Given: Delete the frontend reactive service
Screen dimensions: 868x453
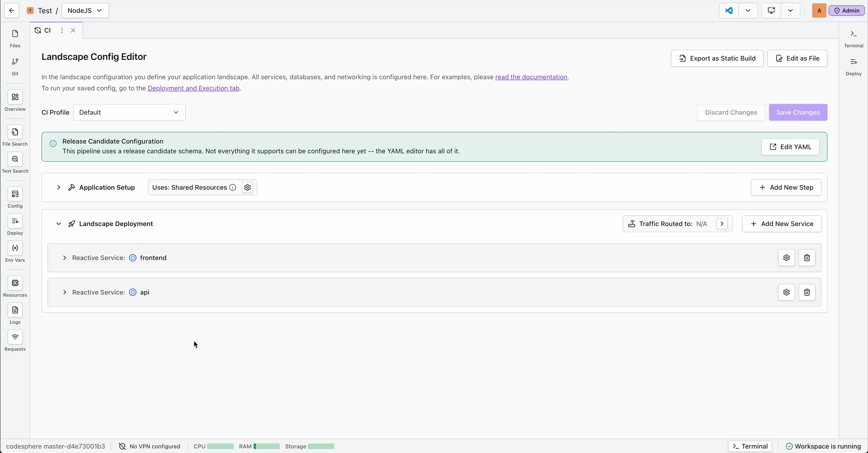Looking at the screenshot, I should coord(807,258).
